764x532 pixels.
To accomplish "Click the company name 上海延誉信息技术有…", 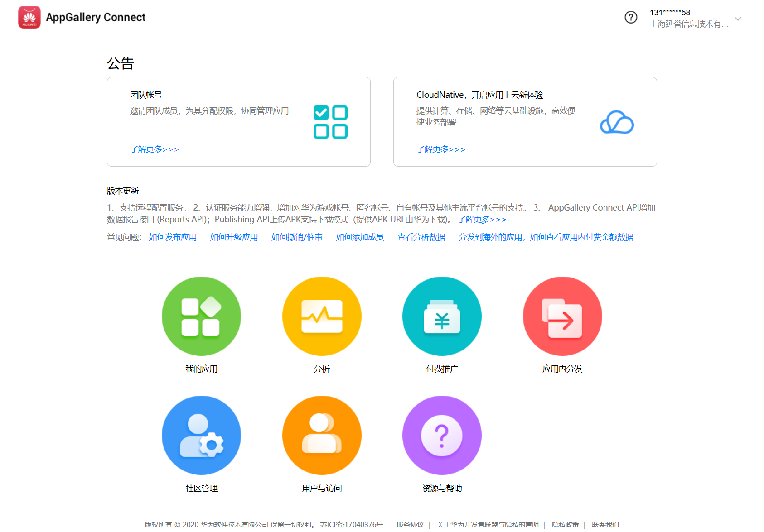I will [x=689, y=24].
